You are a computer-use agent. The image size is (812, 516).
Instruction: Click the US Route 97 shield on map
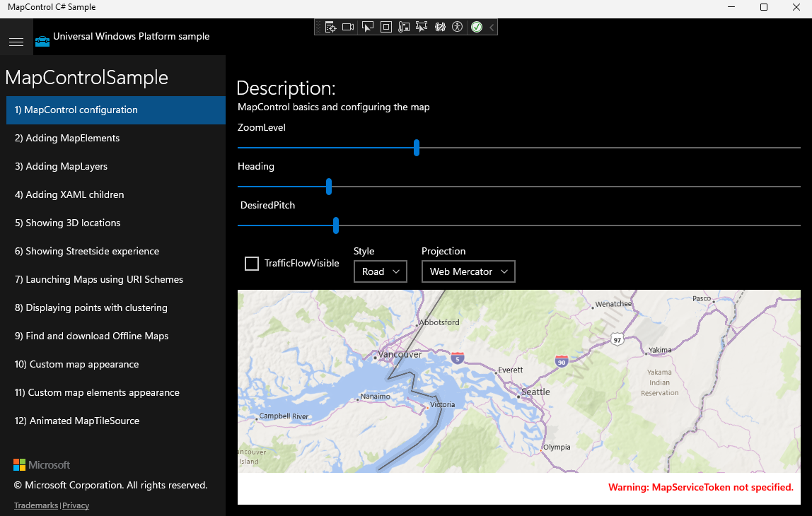pos(617,340)
